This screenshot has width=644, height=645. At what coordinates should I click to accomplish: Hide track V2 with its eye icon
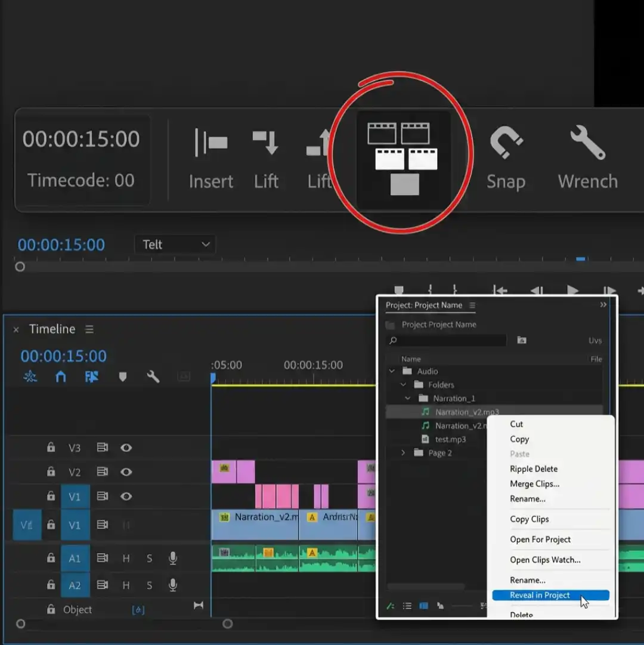tap(126, 472)
